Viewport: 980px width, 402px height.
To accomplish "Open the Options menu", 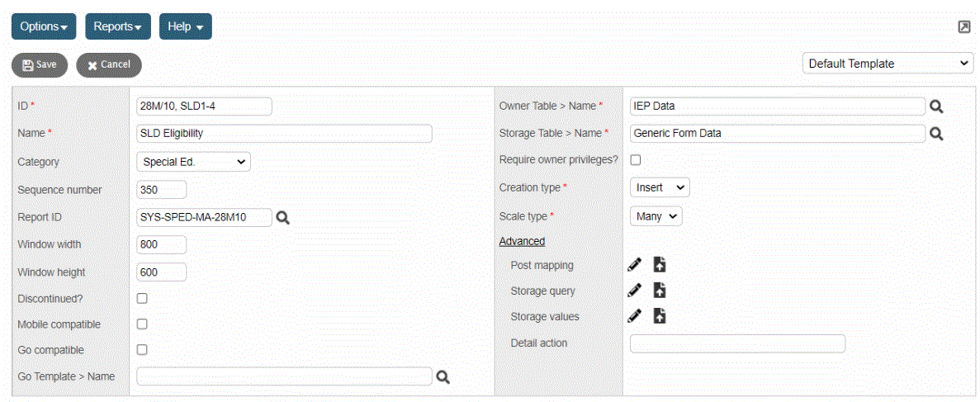I will click(x=44, y=26).
